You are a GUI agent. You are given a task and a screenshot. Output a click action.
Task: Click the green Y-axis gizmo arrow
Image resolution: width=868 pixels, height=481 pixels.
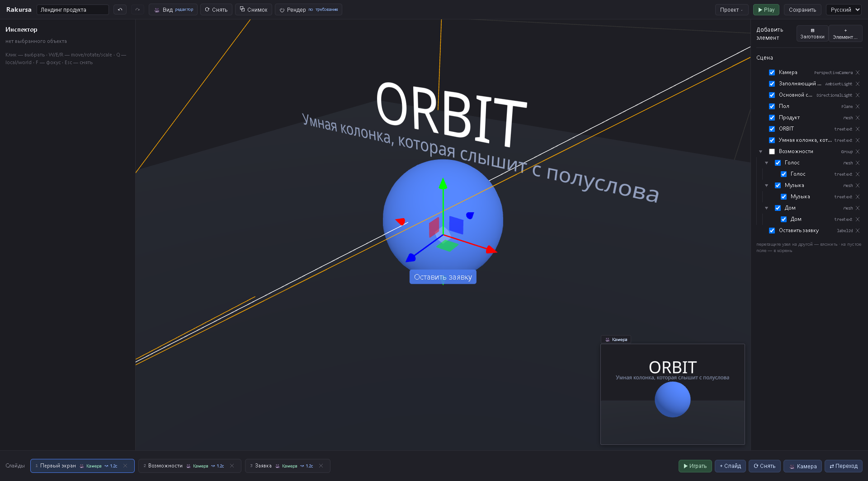click(x=443, y=183)
